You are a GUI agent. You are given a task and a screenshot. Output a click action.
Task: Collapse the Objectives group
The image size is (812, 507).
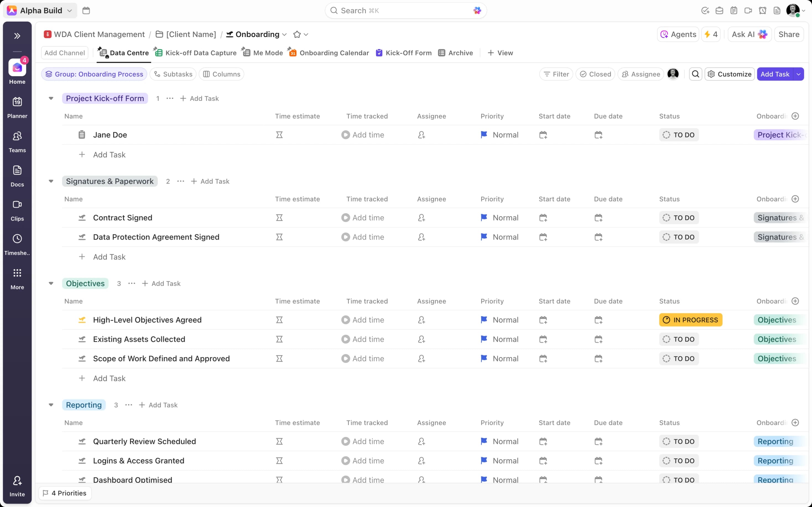tap(51, 284)
